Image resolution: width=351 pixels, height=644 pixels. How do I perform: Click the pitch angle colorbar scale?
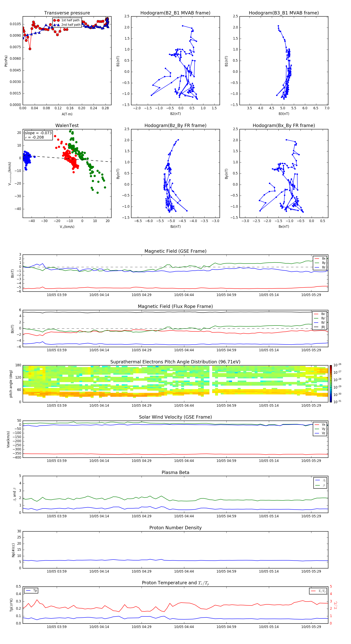point(331,384)
